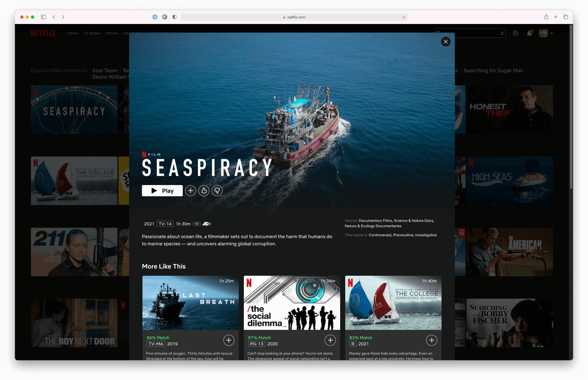Viewport: 588px width, 380px height.
Task: Open the gift icon in Netflix header
Action: [515, 33]
